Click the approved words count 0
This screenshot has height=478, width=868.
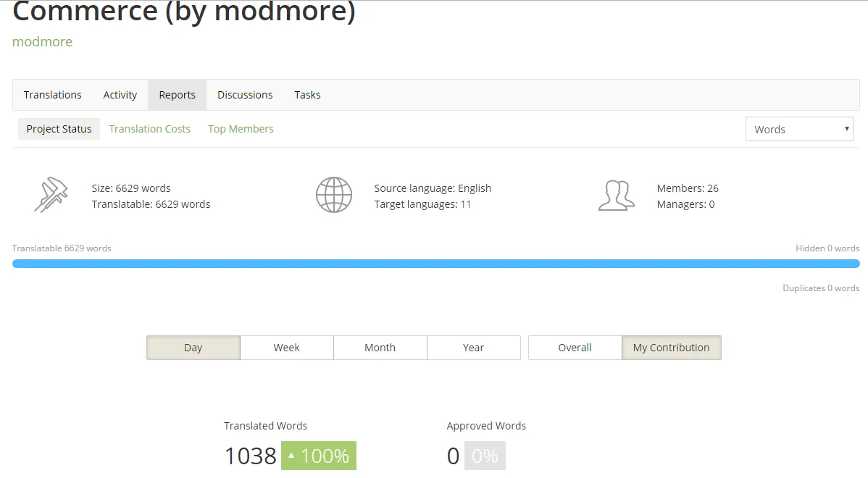pos(454,456)
